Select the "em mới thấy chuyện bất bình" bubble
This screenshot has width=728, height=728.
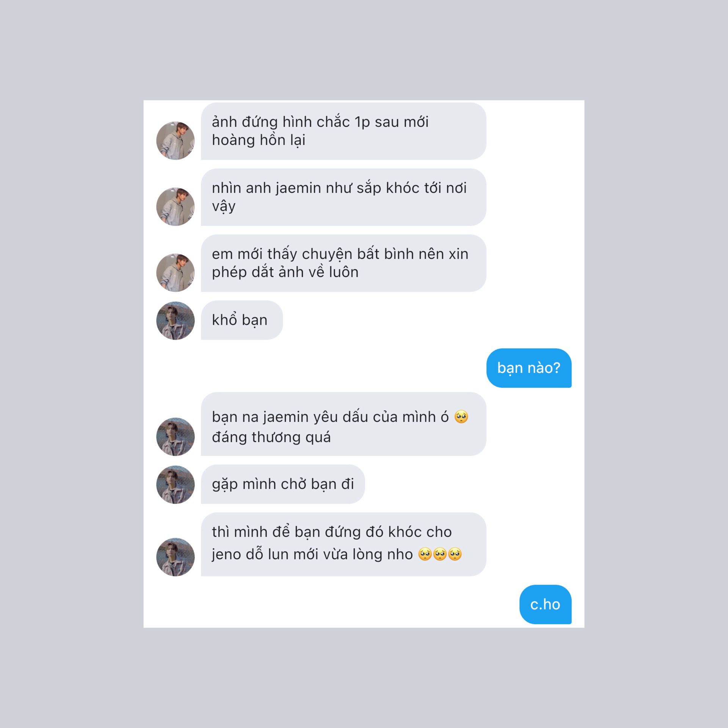[344, 263]
